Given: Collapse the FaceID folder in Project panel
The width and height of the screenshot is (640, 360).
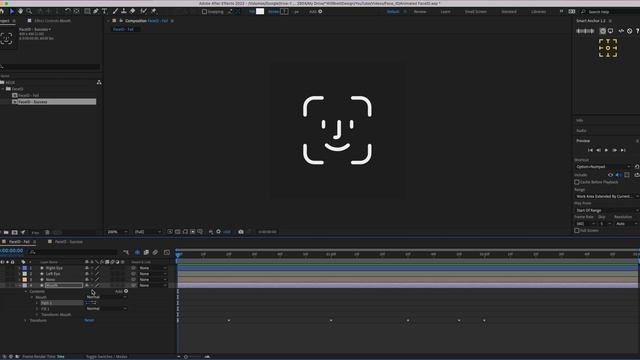Looking at the screenshot, I should pyautogui.click(x=3, y=89).
